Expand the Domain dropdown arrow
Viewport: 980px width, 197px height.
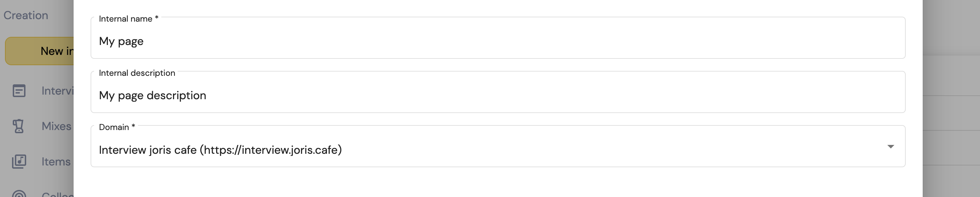pyautogui.click(x=890, y=146)
